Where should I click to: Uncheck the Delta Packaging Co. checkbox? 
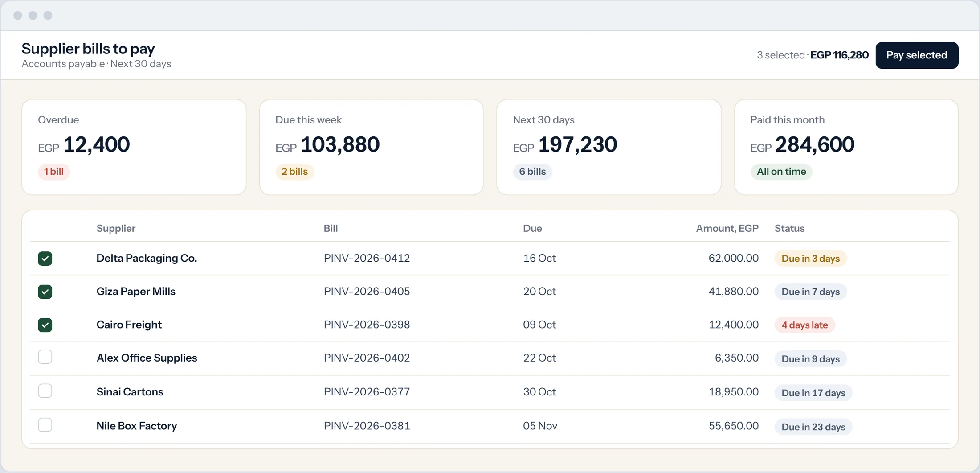(x=45, y=259)
